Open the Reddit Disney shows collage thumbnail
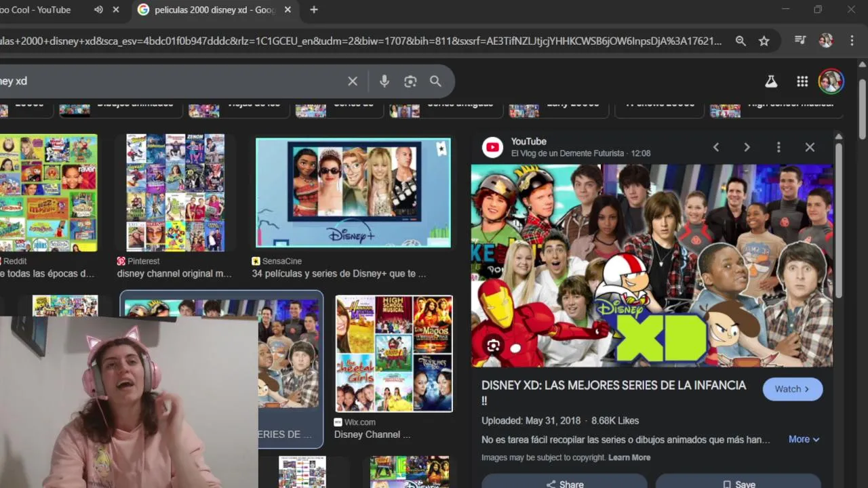The image size is (868, 488). [48, 192]
